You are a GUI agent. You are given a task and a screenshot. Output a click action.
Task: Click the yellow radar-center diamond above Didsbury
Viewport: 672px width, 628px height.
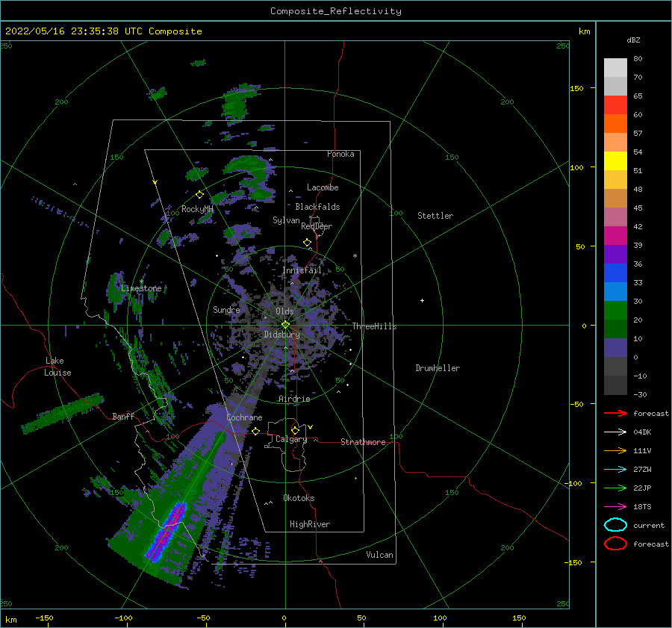coord(285,325)
